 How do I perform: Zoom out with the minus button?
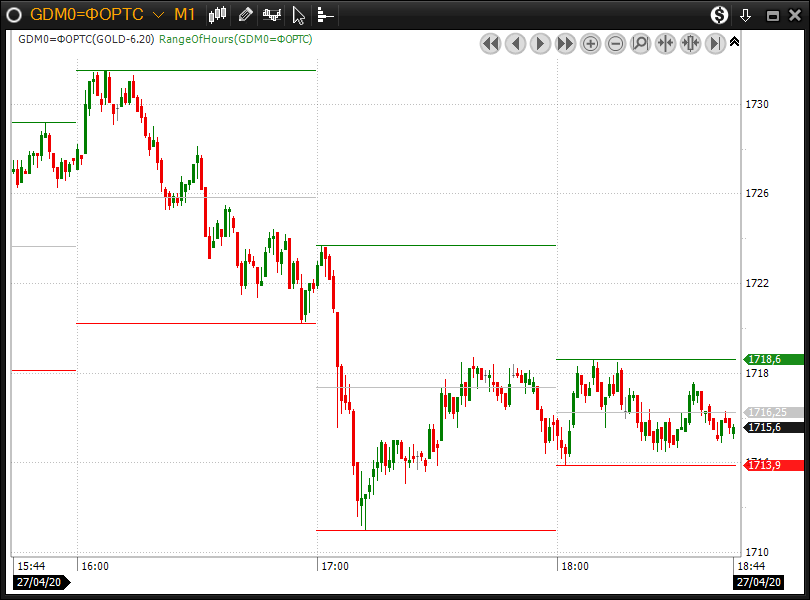tap(615, 43)
